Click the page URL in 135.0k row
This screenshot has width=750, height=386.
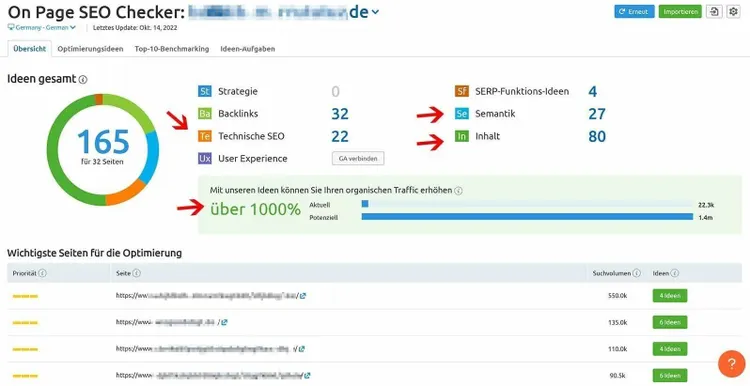[167, 322]
